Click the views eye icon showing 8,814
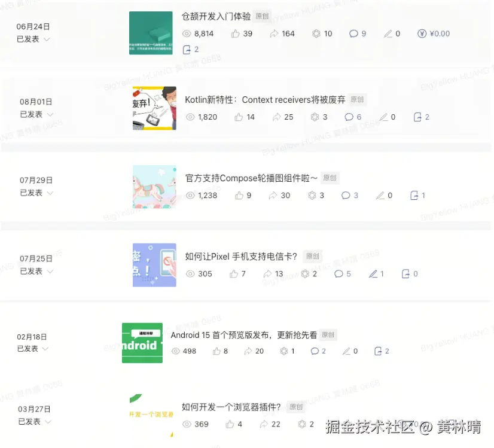The height and width of the screenshot is (448, 494). 187,33
